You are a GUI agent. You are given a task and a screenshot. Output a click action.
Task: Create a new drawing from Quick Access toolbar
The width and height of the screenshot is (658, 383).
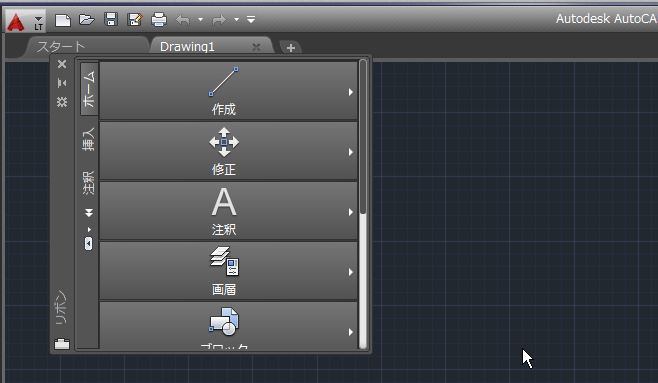63,20
